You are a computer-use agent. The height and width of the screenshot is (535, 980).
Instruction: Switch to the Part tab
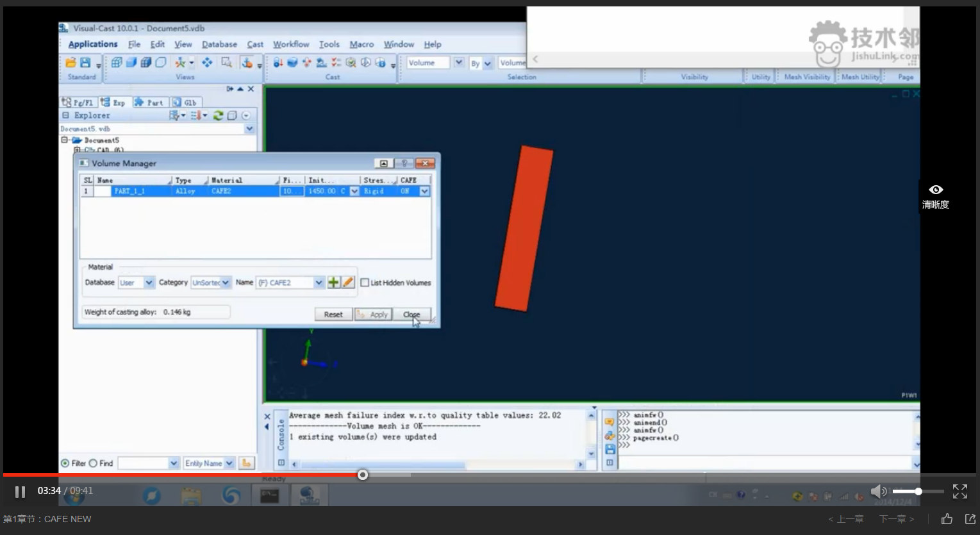pyautogui.click(x=150, y=103)
